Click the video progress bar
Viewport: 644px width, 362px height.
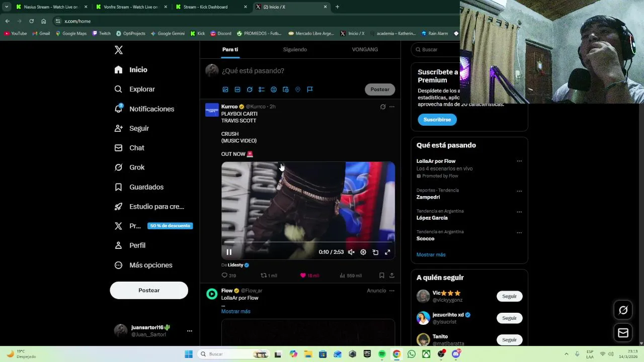click(308, 242)
